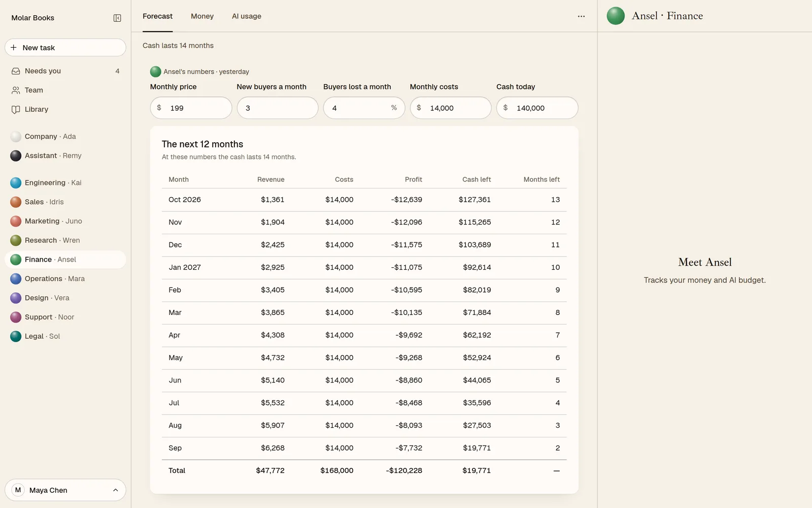The height and width of the screenshot is (508, 812).
Task: Switch to the AI usage tab
Action: tap(247, 16)
